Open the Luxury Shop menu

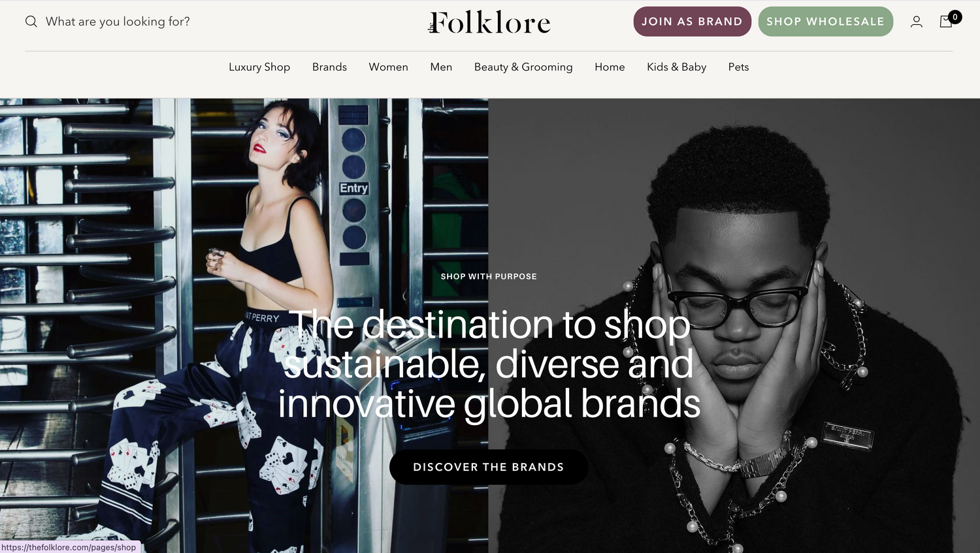(259, 67)
